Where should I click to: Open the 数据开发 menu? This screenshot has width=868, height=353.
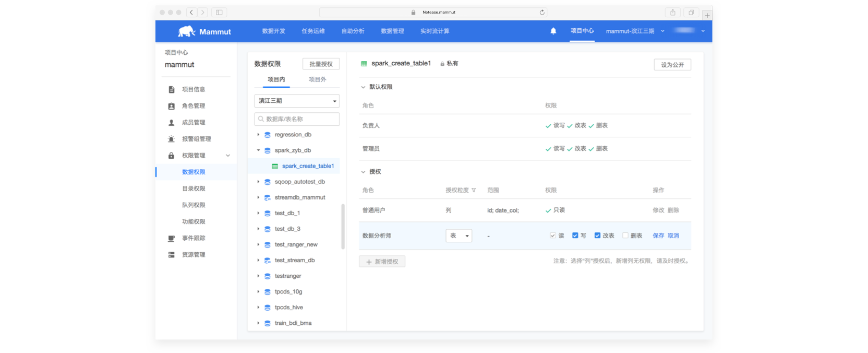[x=273, y=31]
